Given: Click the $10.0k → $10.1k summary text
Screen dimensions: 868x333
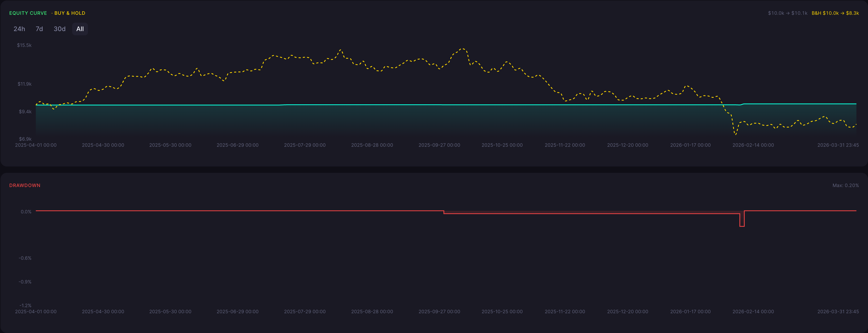Looking at the screenshot, I should tap(787, 13).
